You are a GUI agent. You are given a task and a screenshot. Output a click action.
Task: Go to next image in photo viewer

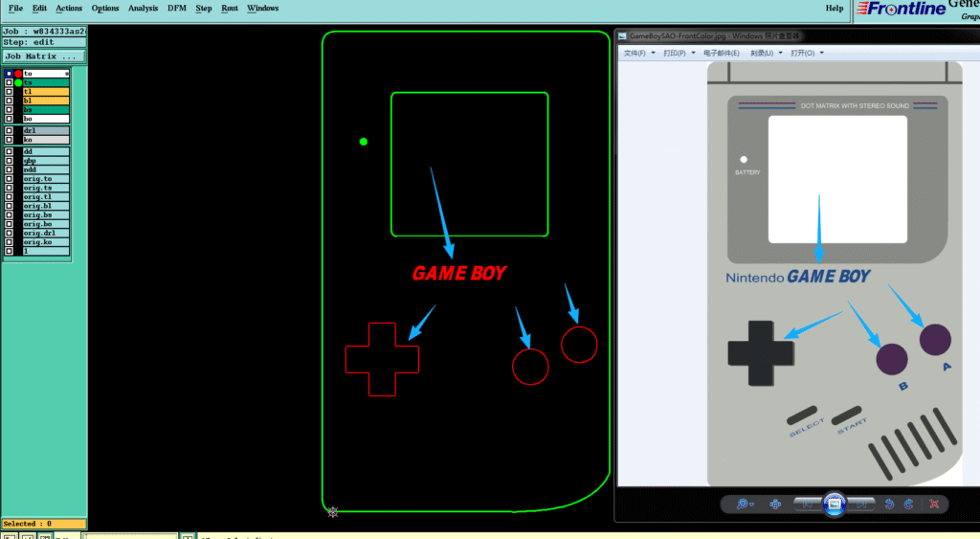(859, 504)
